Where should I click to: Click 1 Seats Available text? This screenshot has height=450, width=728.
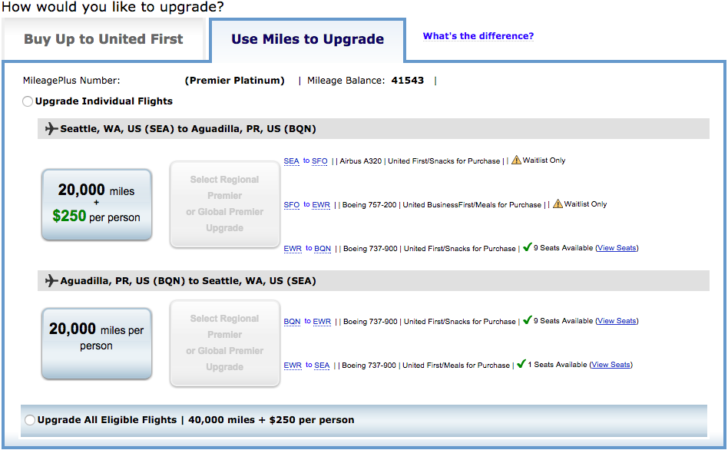click(x=558, y=365)
